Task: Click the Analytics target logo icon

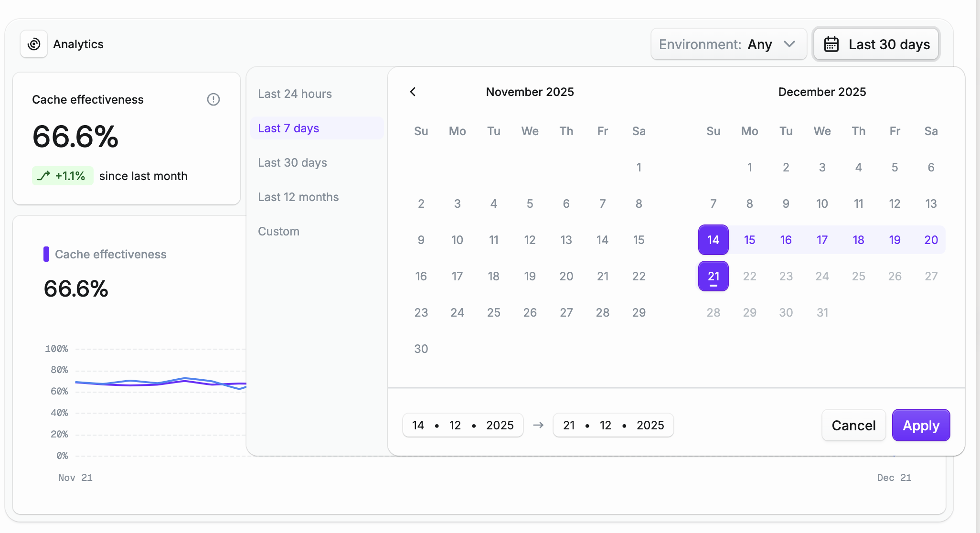Action: click(x=33, y=44)
